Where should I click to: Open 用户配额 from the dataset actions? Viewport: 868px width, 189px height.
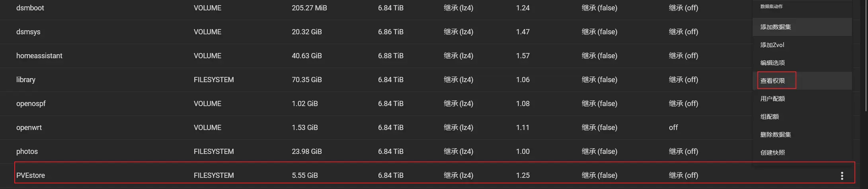coord(772,99)
